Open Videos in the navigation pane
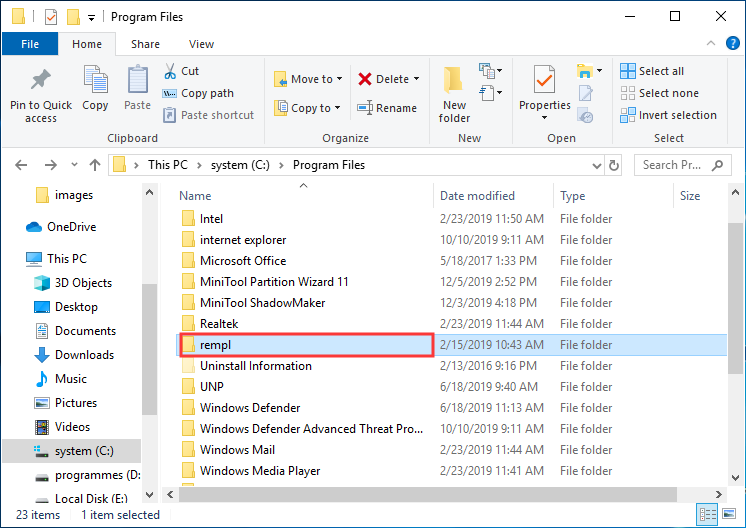Image resolution: width=746 pixels, height=528 pixels. point(62,427)
